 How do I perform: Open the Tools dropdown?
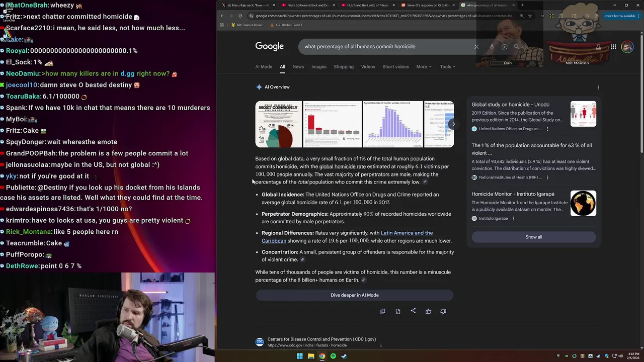[x=447, y=67]
